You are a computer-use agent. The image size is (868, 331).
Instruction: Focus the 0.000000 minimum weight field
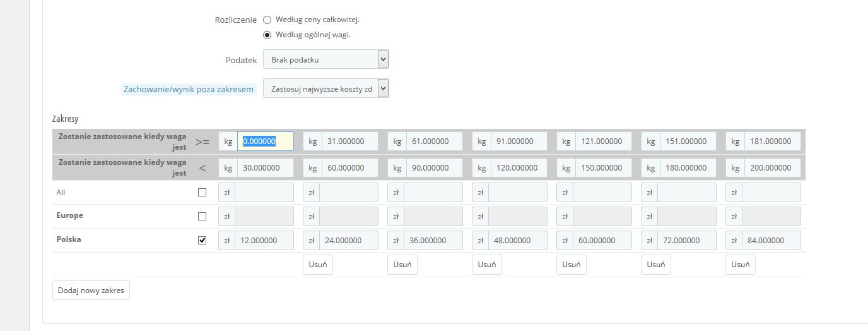tap(265, 141)
